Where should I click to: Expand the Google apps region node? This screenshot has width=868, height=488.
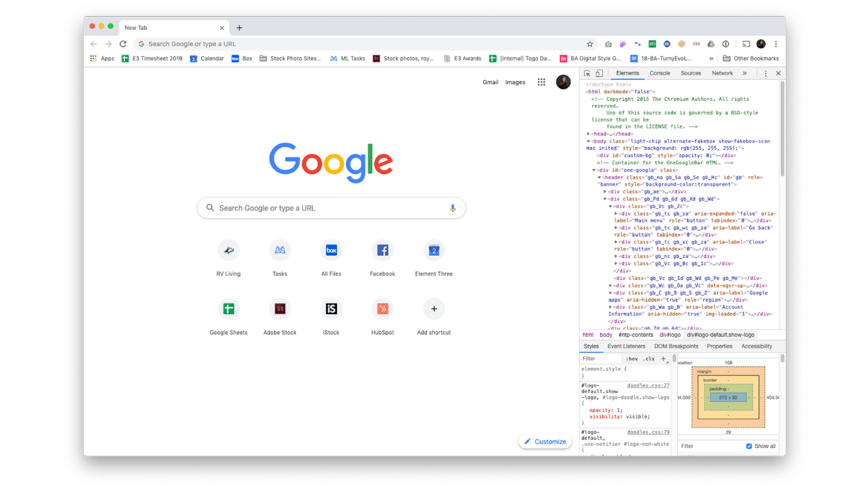[610, 293]
